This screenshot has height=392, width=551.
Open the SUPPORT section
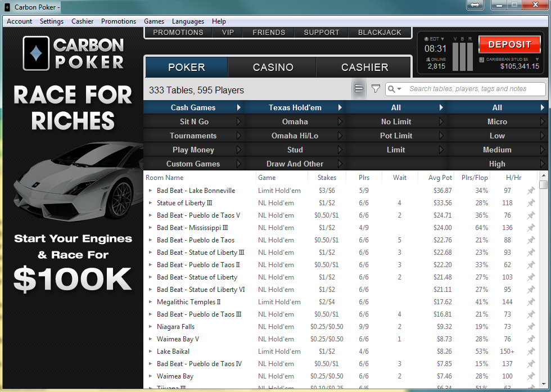click(322, 33)
